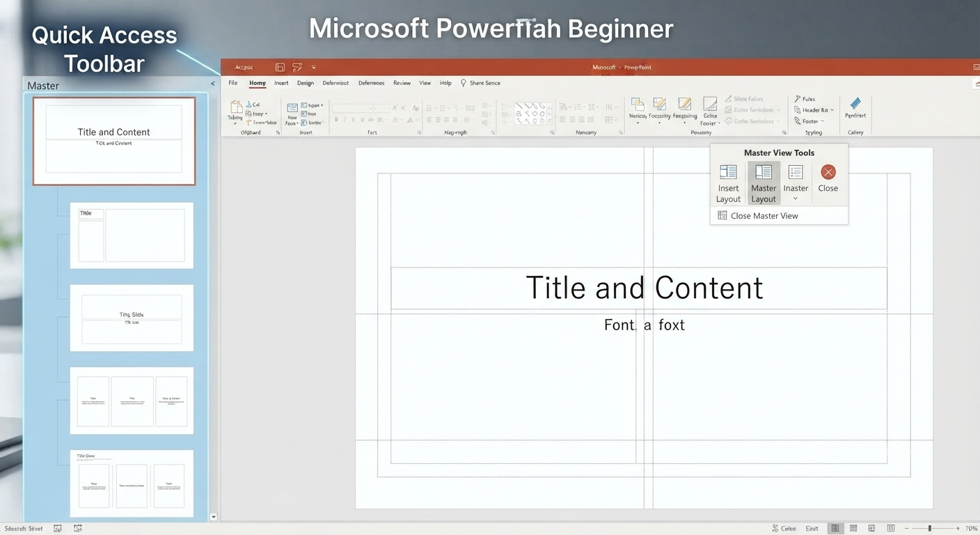
Task: Click the Font a foxt subtitle text
Action: tap(645, 325)
